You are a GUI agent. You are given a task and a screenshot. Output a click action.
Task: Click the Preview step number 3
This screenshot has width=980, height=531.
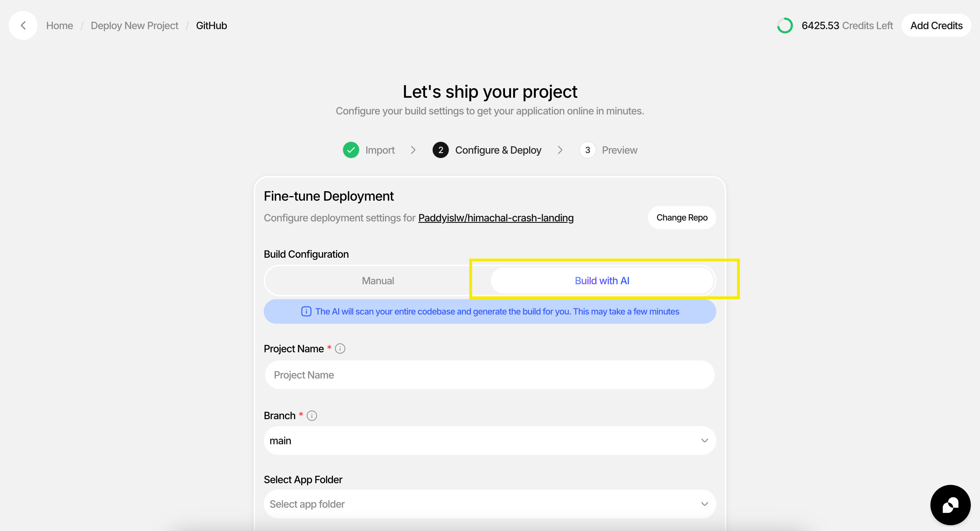(x=587, y=150)
